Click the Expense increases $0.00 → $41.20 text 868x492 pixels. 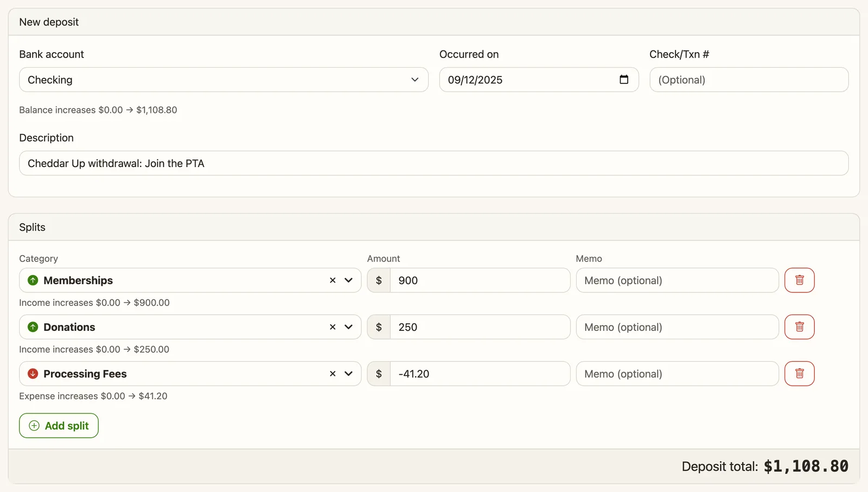(93, 396)
